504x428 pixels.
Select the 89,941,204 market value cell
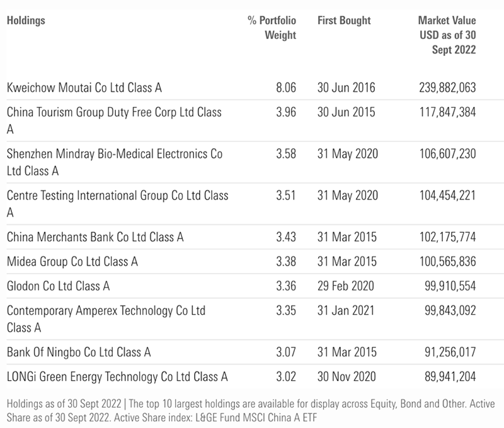[449, 377]
